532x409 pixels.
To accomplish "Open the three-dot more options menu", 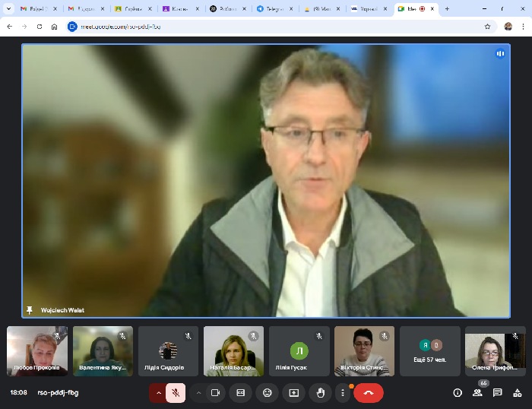I will click(343, 393).
